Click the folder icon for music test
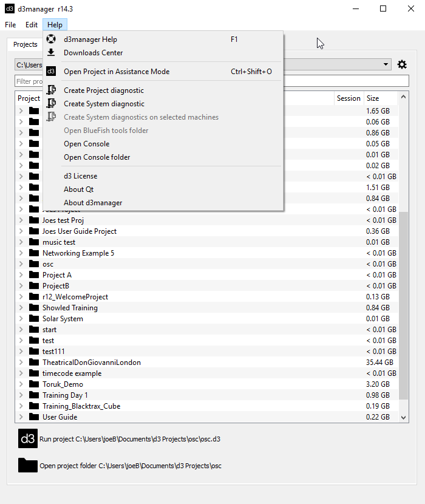This screenshot has width=425, height=504. pyautogui.click(x=34, y=242)
